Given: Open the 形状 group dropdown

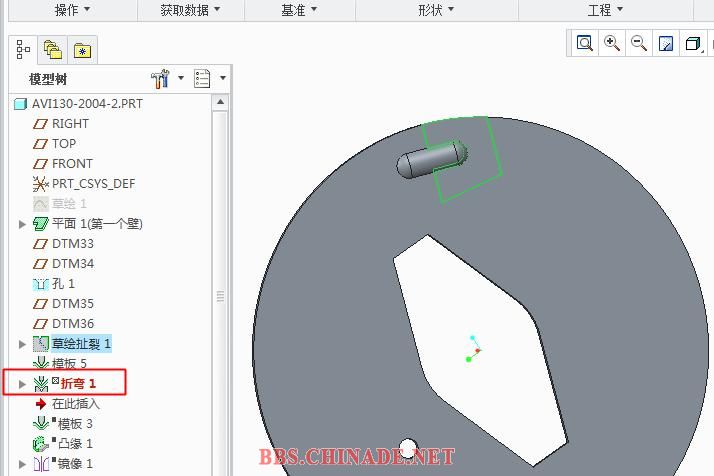Looking at the screenshot, I should (x=436, y=10).
